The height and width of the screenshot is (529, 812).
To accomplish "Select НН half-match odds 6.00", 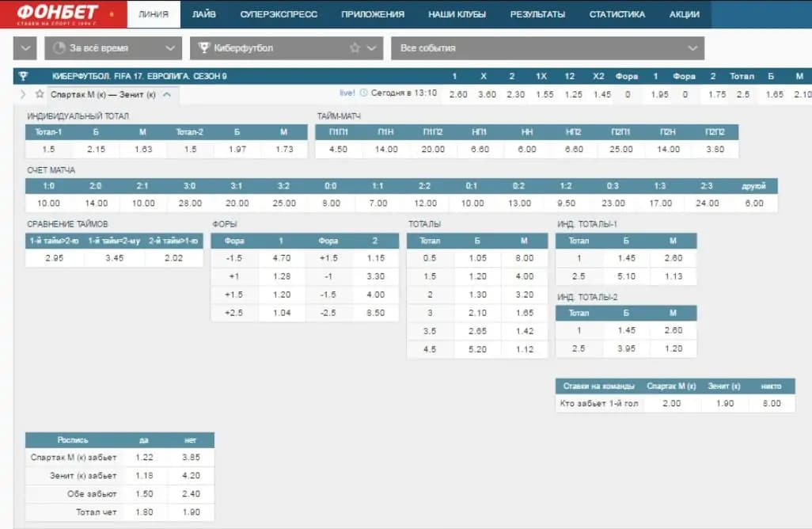I will tap(527, 149).
